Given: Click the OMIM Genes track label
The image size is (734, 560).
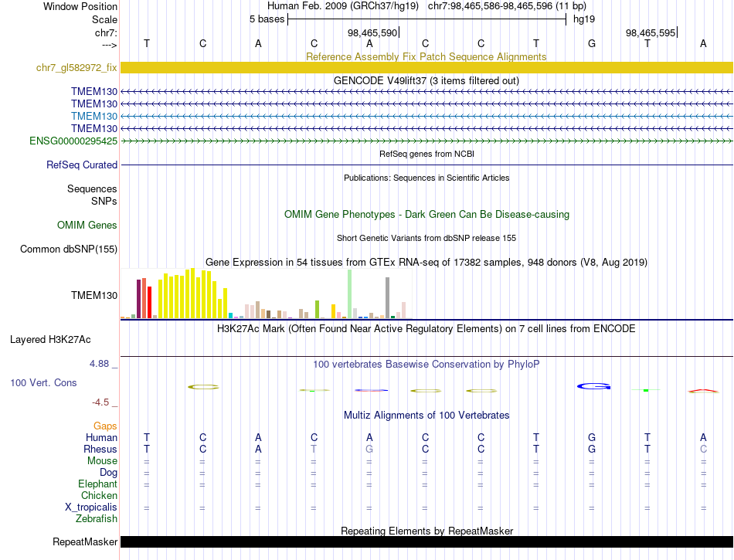Looking at the screenshot, I should tap(87, 225).
